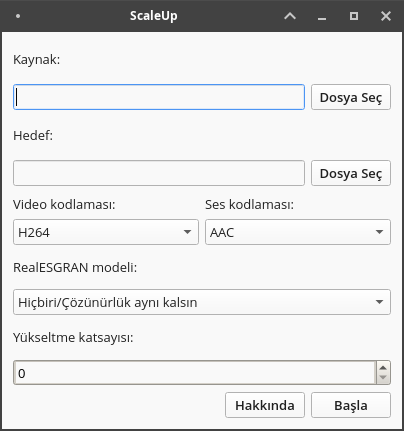Click the Başla start button
The width and height of the screenshot is (404, 431).
click(351, 405)
